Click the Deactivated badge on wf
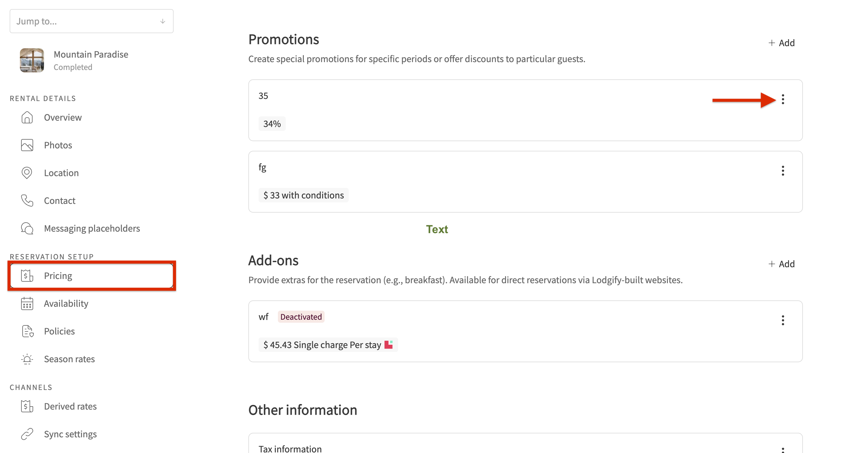 (x=301, y=317)
